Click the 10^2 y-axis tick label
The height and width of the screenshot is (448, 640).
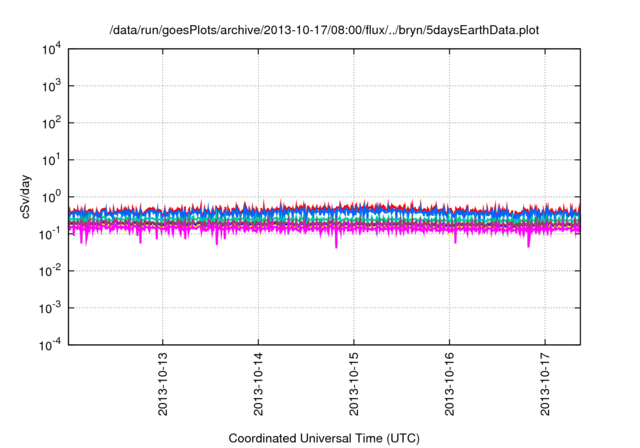coord(52,123)
